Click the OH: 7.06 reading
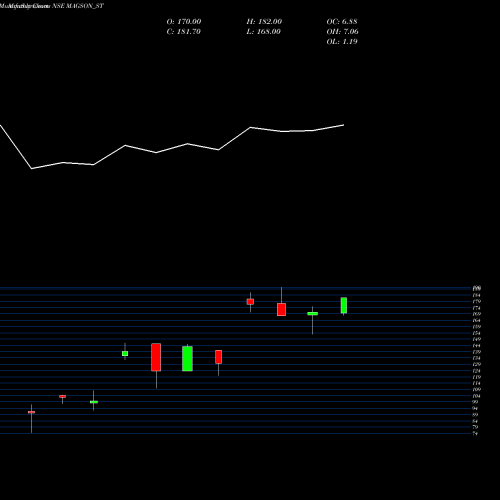Image resolution: width=500 pixels, height=500 pixels. (x=342, y=32)
